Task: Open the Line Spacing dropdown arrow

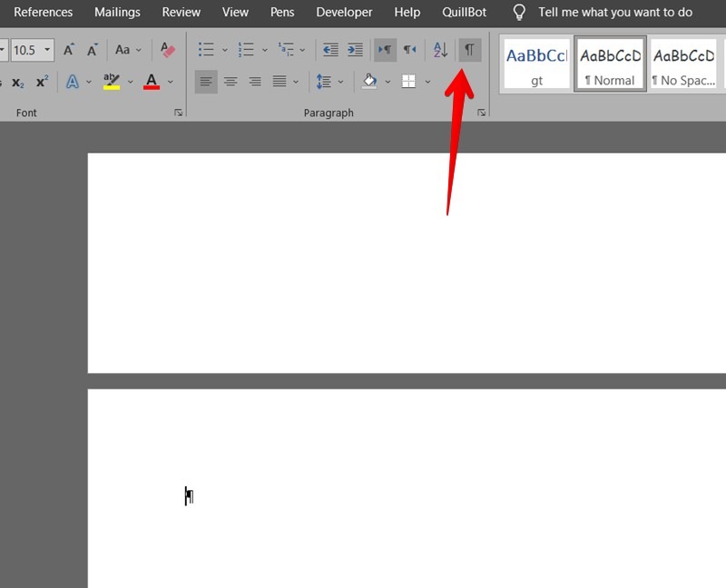Action: (x=341, y=82)
